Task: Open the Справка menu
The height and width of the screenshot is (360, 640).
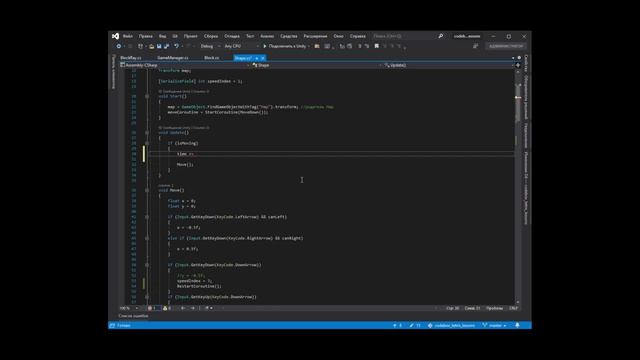Action: point(358,36)
